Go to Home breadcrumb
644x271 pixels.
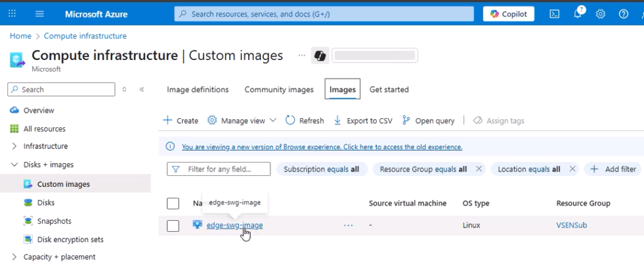(21, 36)
